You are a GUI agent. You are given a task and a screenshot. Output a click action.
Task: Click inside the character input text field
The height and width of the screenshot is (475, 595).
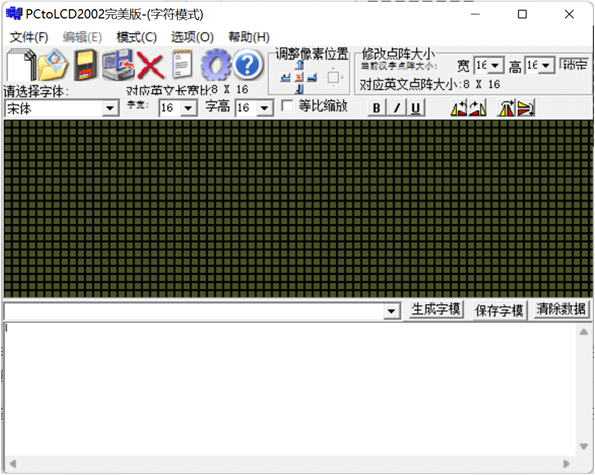pos(194,312)
